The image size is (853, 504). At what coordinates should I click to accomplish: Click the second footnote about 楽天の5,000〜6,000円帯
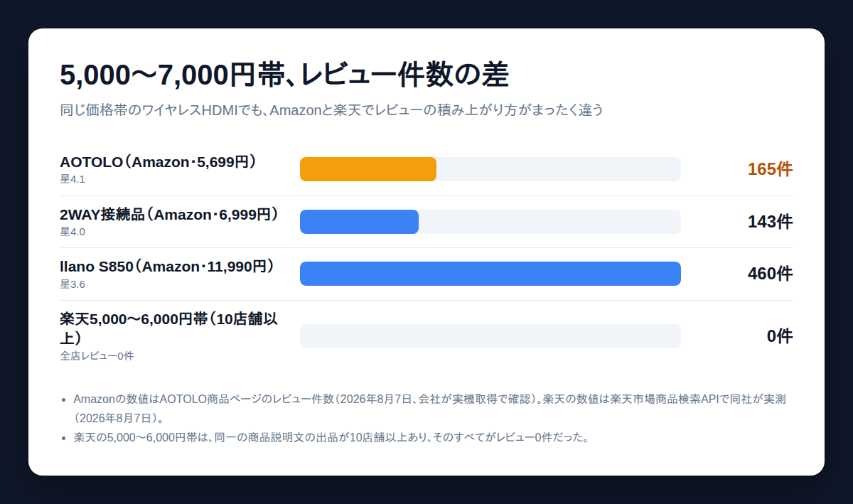332,436
